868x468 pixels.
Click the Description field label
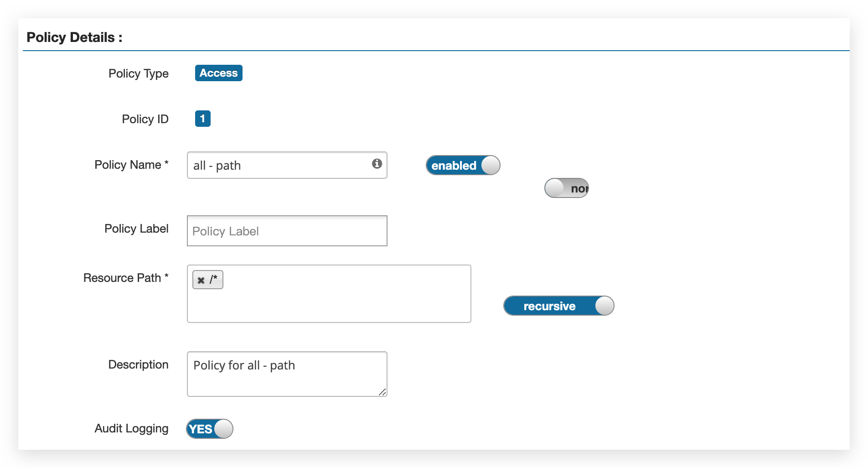tap(138, 364)
